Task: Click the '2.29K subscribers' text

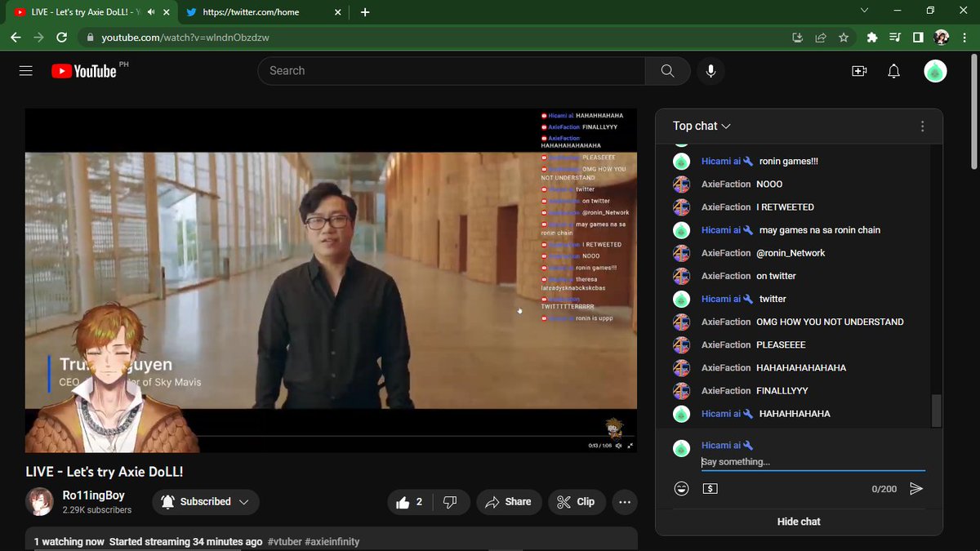Action: [x=96, y=510]
